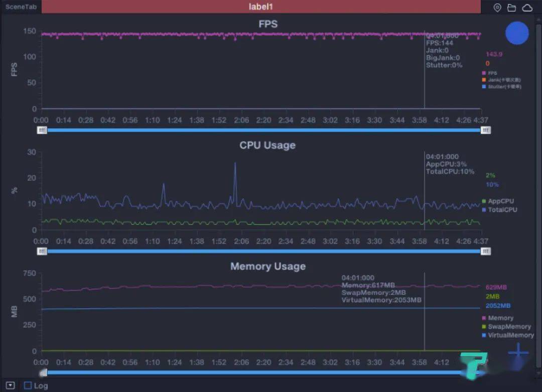Click the blue round record button

(x=517, y=33)
